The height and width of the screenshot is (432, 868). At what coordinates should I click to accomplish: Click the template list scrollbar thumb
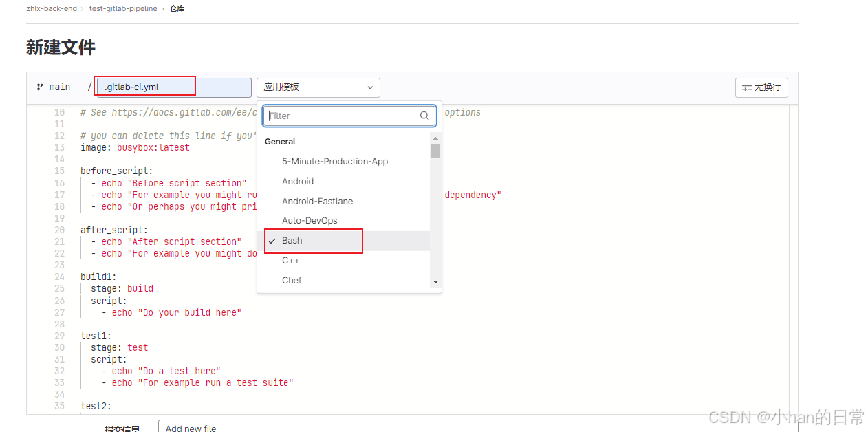pyautogui.click(x=435, y=151)
